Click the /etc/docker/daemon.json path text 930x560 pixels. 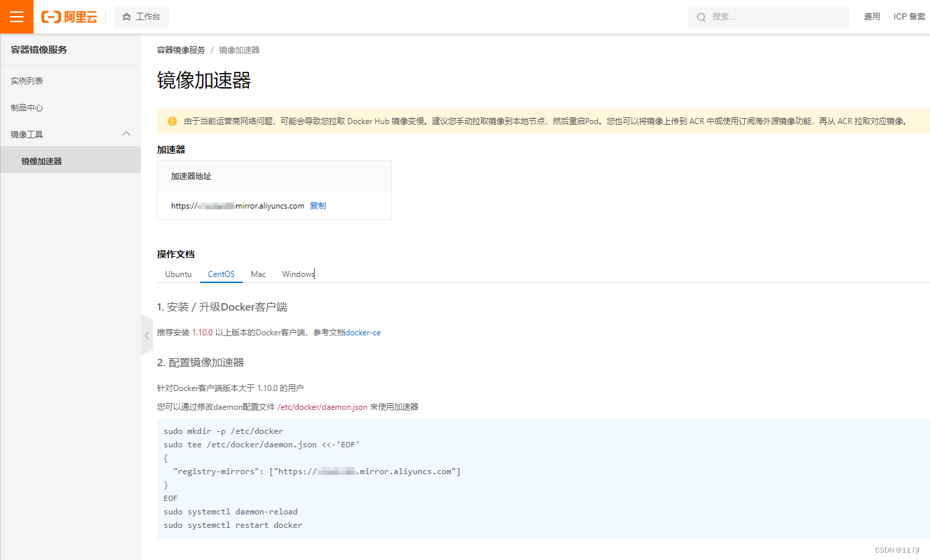coord(322,407)
